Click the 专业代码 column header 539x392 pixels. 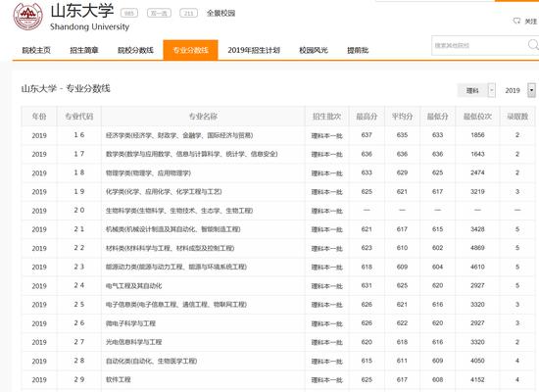pyautogui.click(x=79, y=117)
